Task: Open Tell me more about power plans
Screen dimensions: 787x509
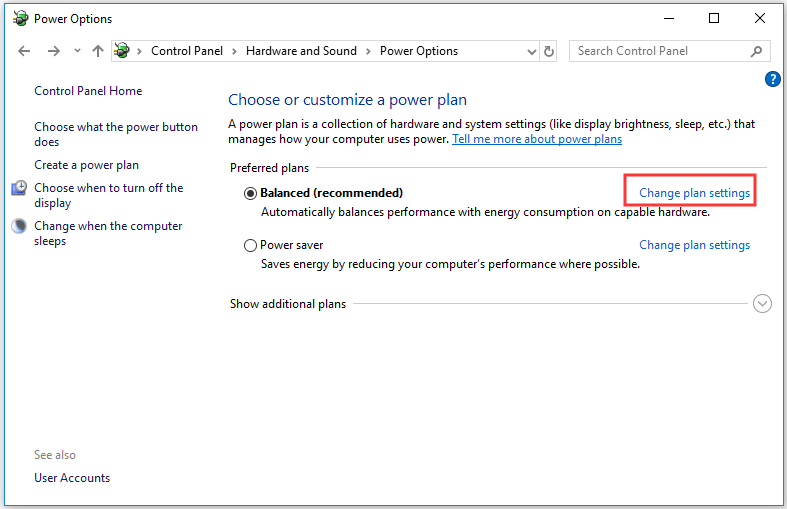Action: coord(537,139)
